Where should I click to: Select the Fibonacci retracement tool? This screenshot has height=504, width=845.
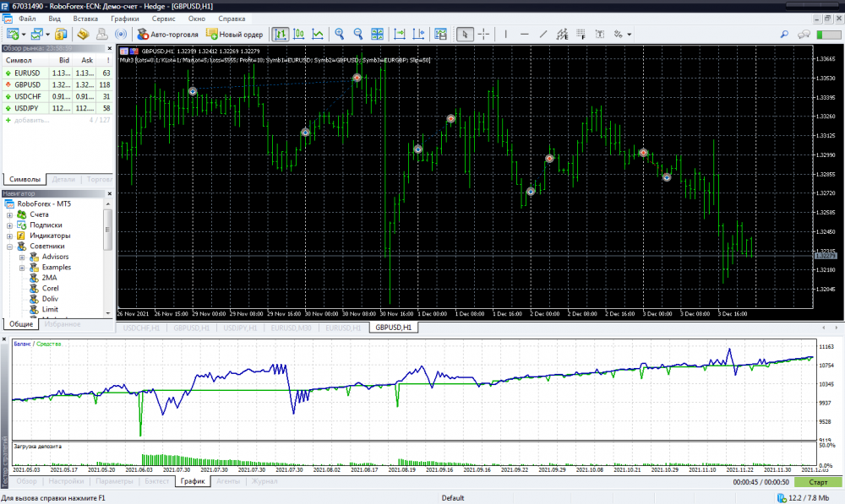[x=581, y=35]
